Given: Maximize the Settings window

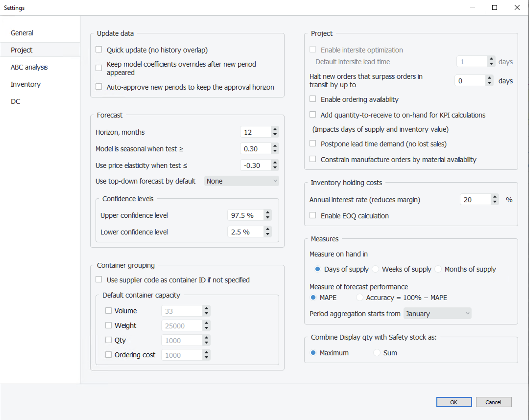Looking at the screenshot, I should (x=494, y=8).
